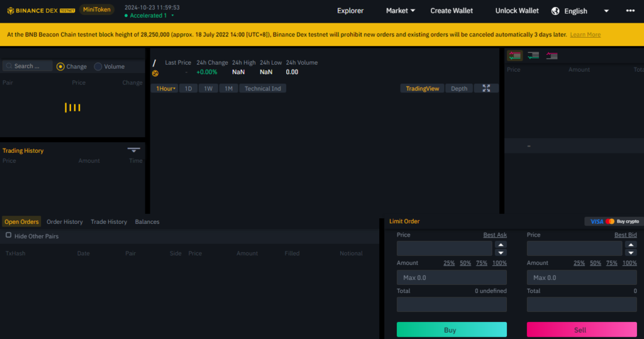Image resolution: width=644 pixels, height=339 pixels.
Task: Switch to the Trade History tab
Action: 109,221
